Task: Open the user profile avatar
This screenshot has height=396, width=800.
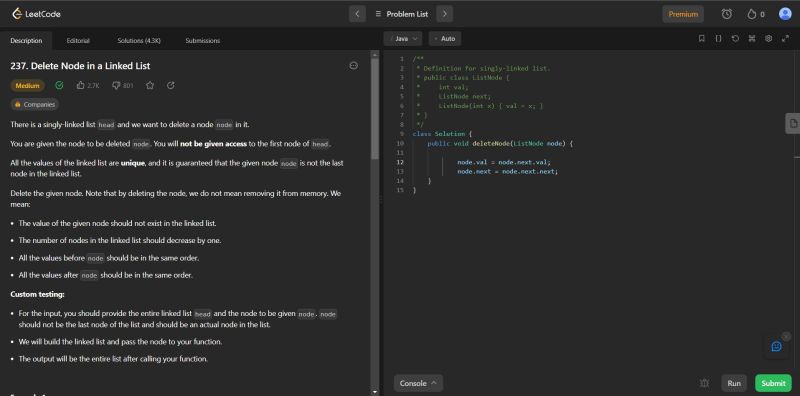Action: (x=785, y=14)
